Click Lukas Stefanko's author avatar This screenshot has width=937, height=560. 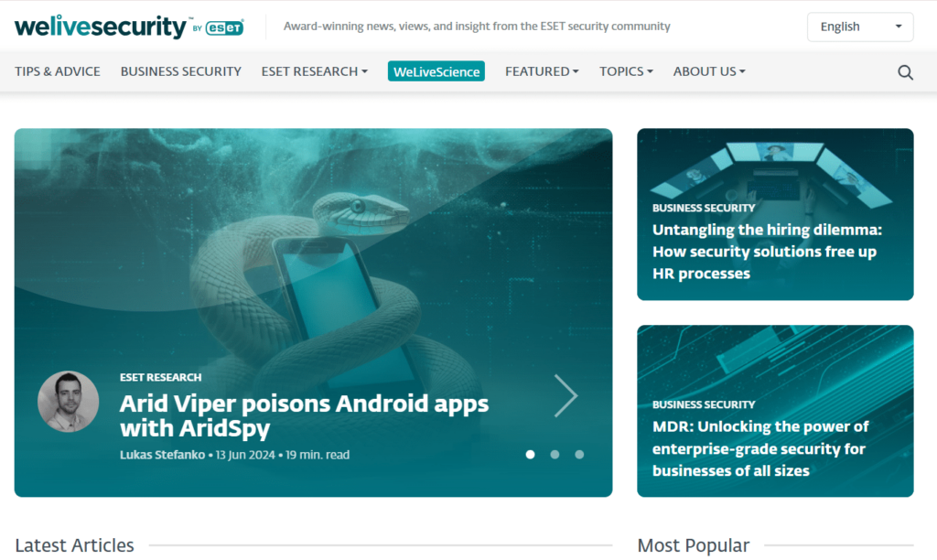pyautogui.click(x=68, y=401)
